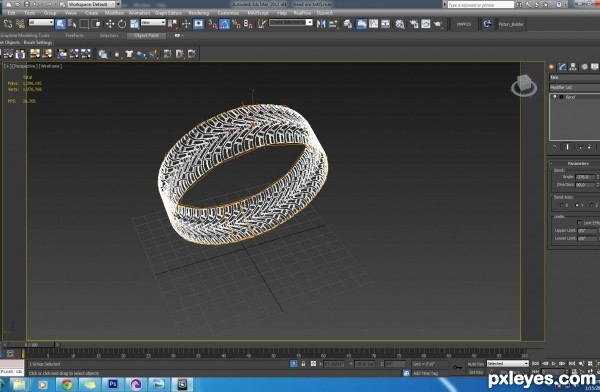Open the Motion command panel tab
The width and height of the screenshot is (600, 392).
point(584,67)
